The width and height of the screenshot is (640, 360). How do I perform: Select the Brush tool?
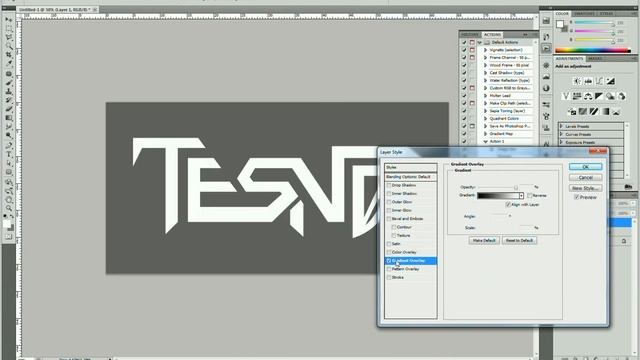(9, 82)
